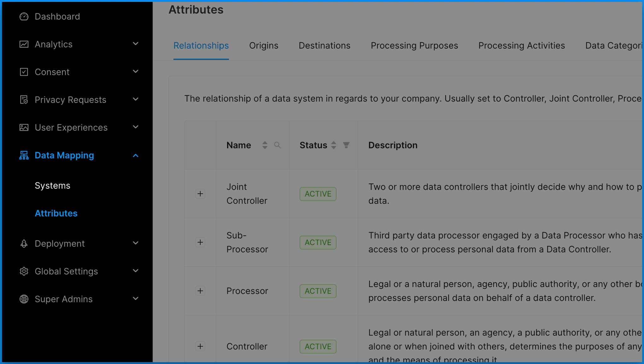The image size is (644, 364).
Task: Sort the table by Name column
Action: (265, 145)
